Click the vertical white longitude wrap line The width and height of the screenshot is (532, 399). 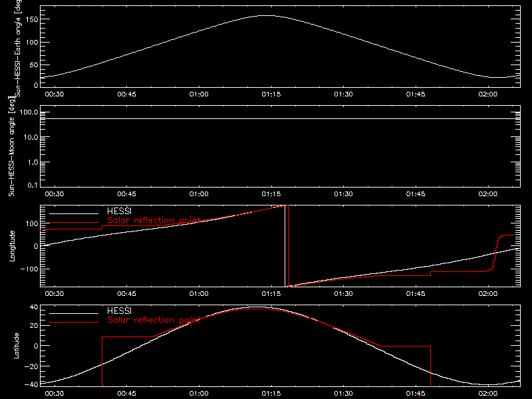pos(285,246)
